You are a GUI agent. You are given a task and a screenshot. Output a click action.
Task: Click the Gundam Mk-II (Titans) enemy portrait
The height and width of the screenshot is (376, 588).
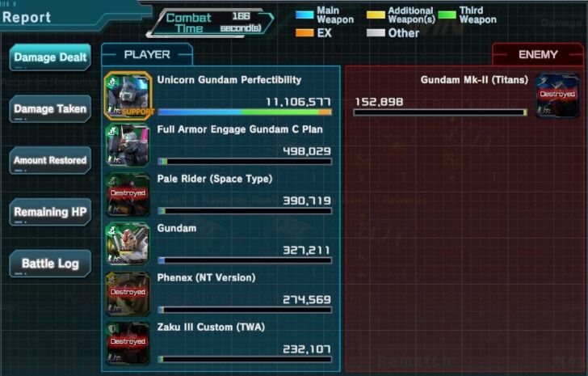click(x=557, y=95)
